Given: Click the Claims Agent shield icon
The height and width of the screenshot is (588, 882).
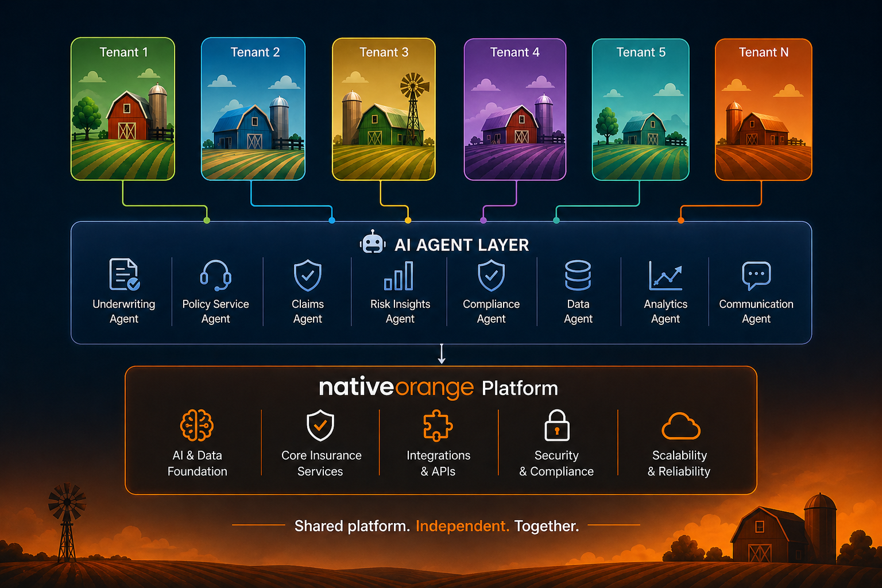Looking at the screenshot, I should [308, 275].
